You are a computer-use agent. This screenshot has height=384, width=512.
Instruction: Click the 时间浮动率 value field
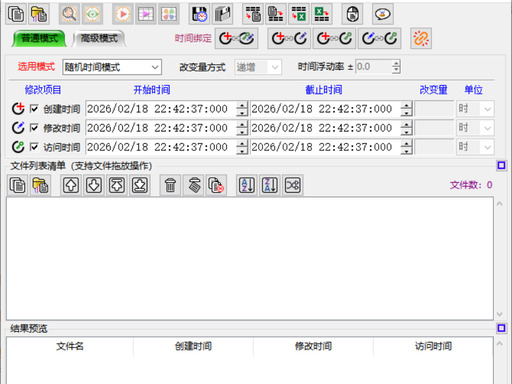pos(374,67)
